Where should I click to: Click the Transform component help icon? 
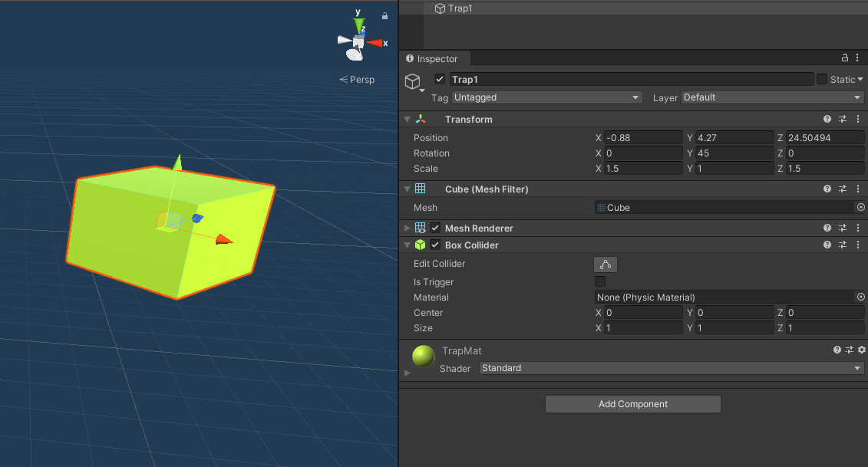827,119
